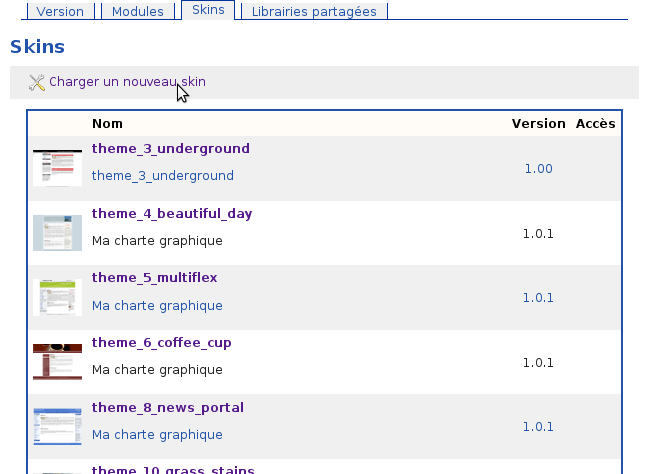Select the theme_8_news_portal skin name

click(167, 407)
